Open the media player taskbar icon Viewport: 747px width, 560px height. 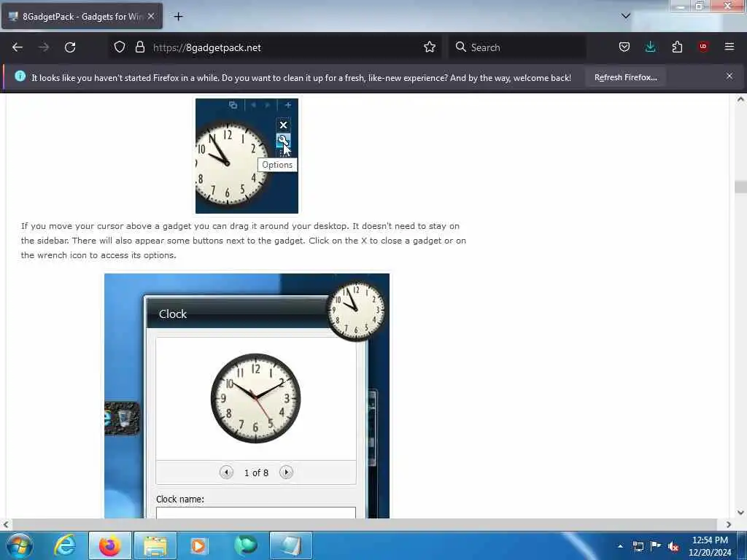pyautogui.click(x=199, y=545)
